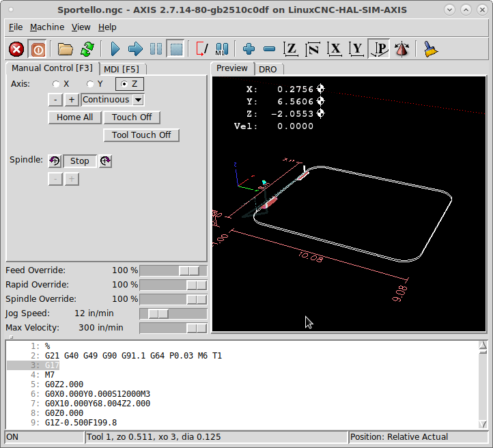Click the ON status indicator
Image resolution: width=493 pixels, height=448 pixels.
[x=44, y=437]
